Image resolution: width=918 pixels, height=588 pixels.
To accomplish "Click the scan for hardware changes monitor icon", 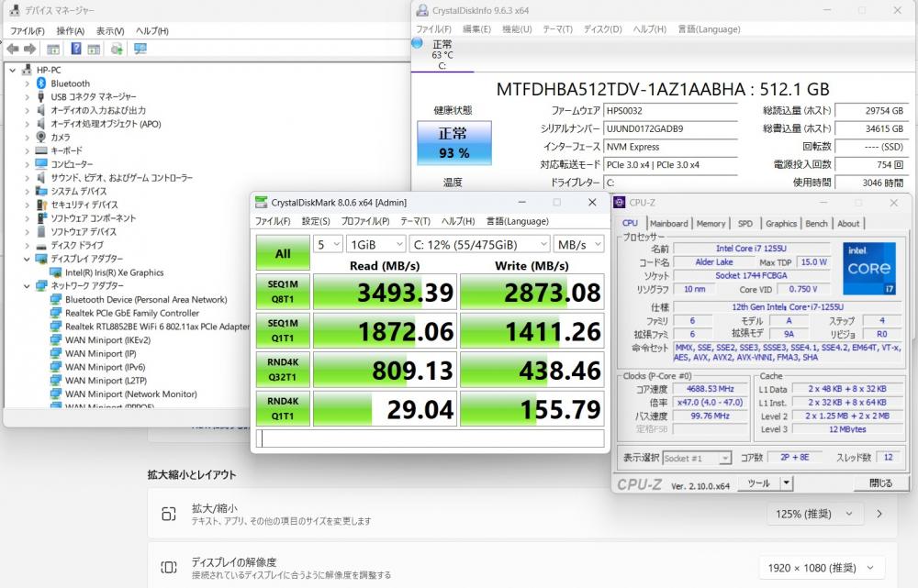I will 140,49.
